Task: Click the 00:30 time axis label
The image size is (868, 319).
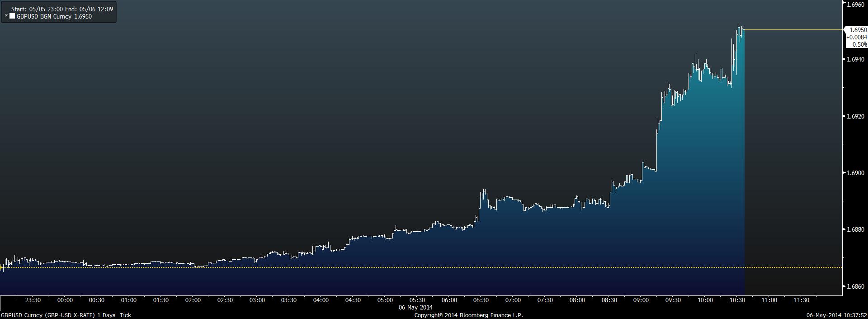Action: point(97,300)
